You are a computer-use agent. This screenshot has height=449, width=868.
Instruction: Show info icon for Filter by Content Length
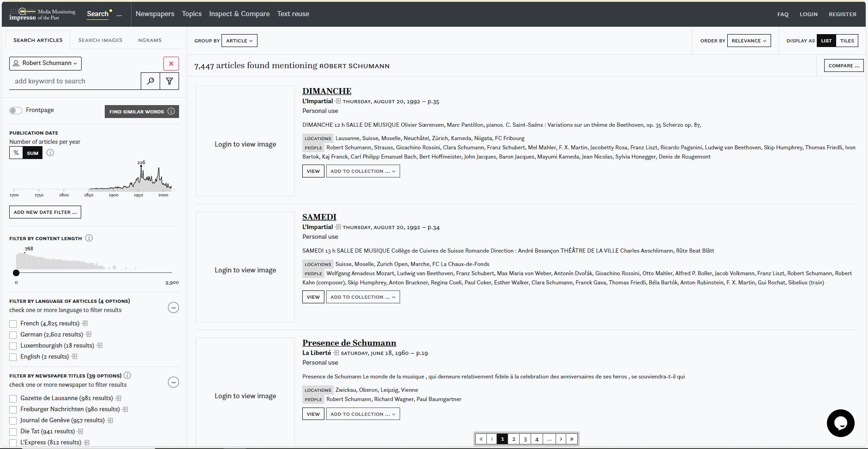(89, 238)
